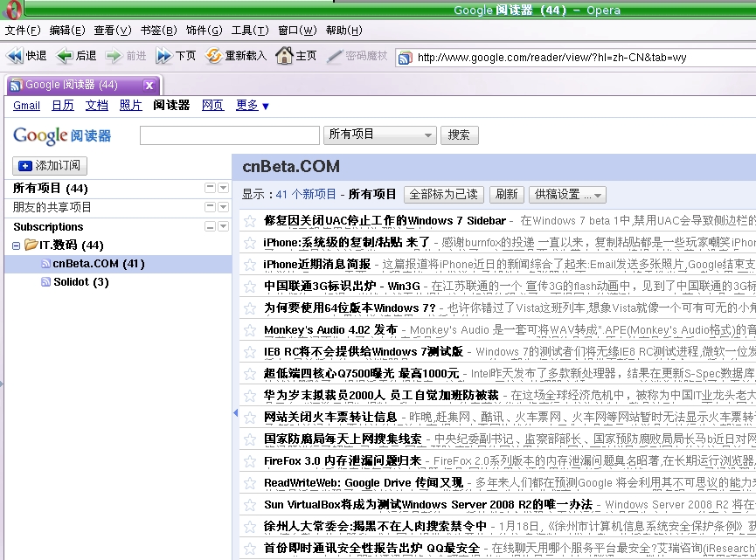Click the IT.数码 folder icon

coord(31,245)
